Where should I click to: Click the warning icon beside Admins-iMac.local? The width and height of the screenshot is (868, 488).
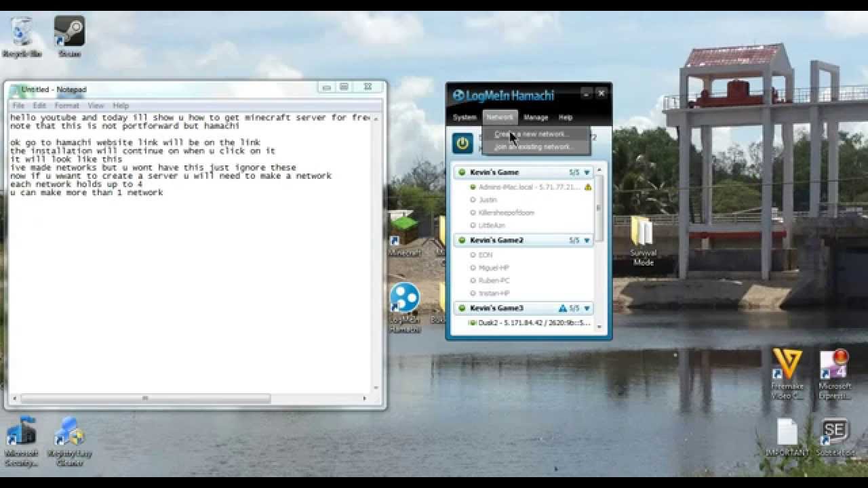(588, 187)
